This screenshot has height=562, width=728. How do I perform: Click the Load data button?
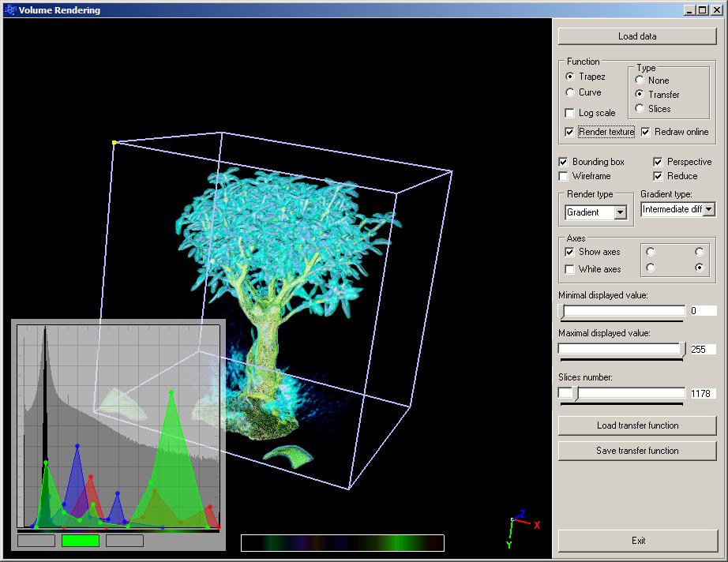coord(637,36)
